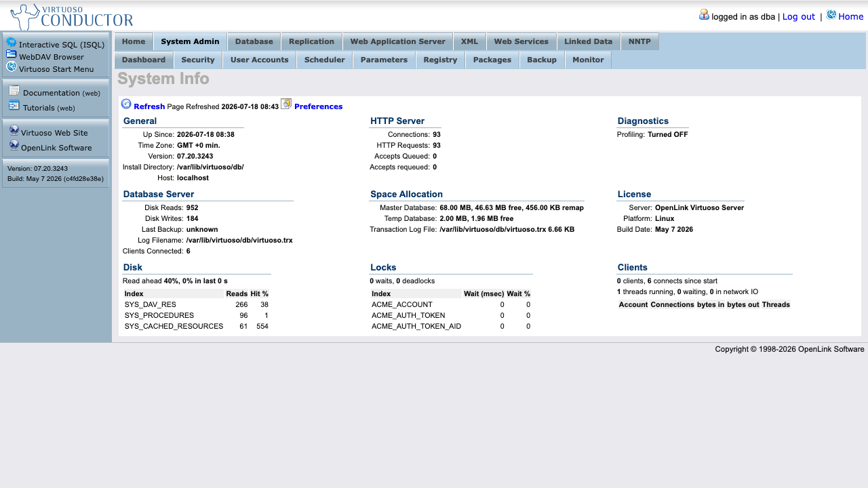Click the Virtuoso Start Menu icon

[x=12, y=66]
